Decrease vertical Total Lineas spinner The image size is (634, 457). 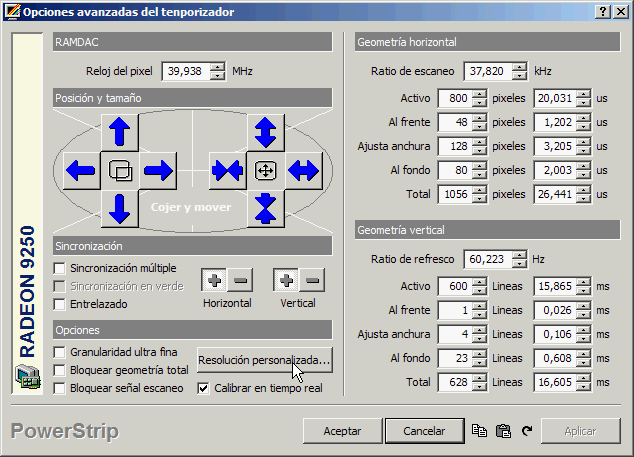click(x=479, y=387)
